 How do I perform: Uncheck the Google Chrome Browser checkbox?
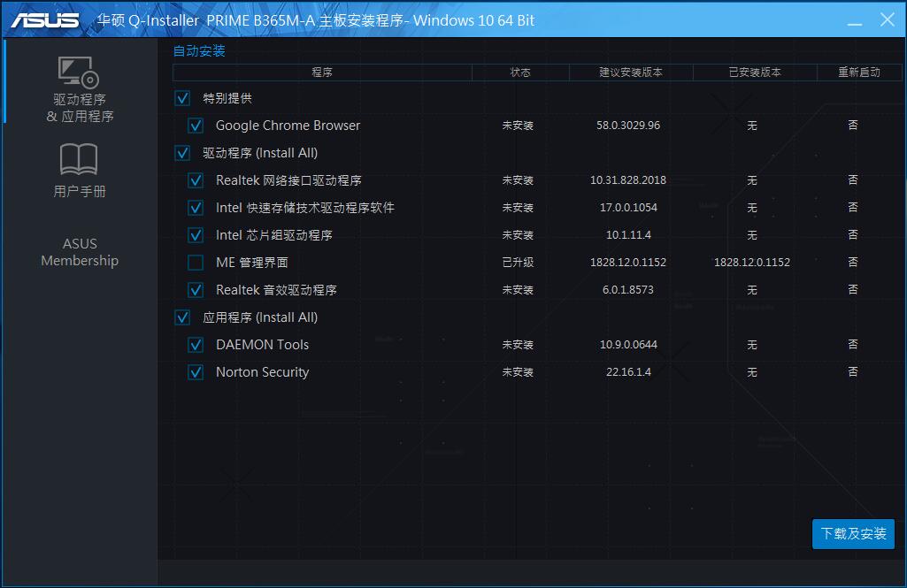(196, 126)
